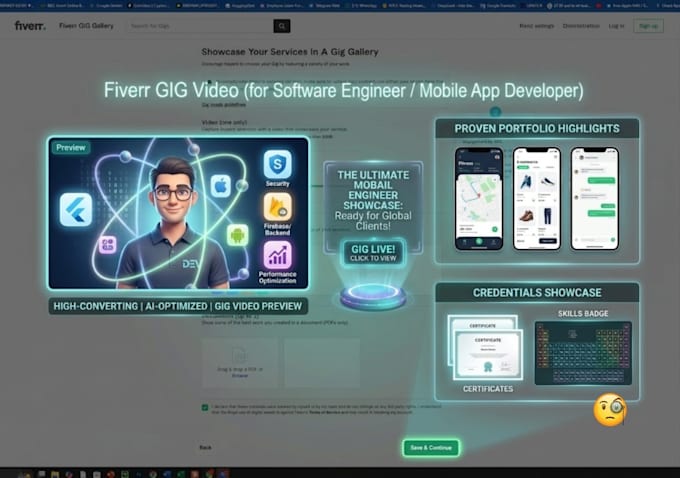Toggle the ownership declaration checkbox
680x478 pixels.
click(205, 407)
